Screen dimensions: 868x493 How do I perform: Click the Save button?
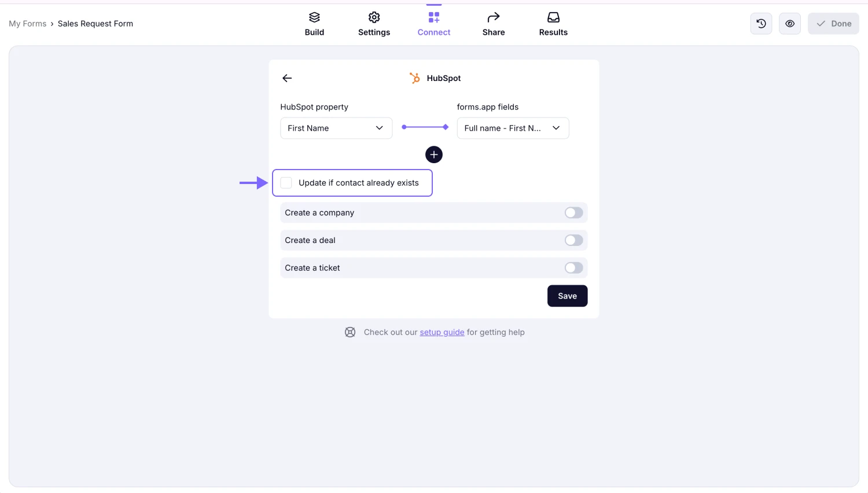pos(567,296)
